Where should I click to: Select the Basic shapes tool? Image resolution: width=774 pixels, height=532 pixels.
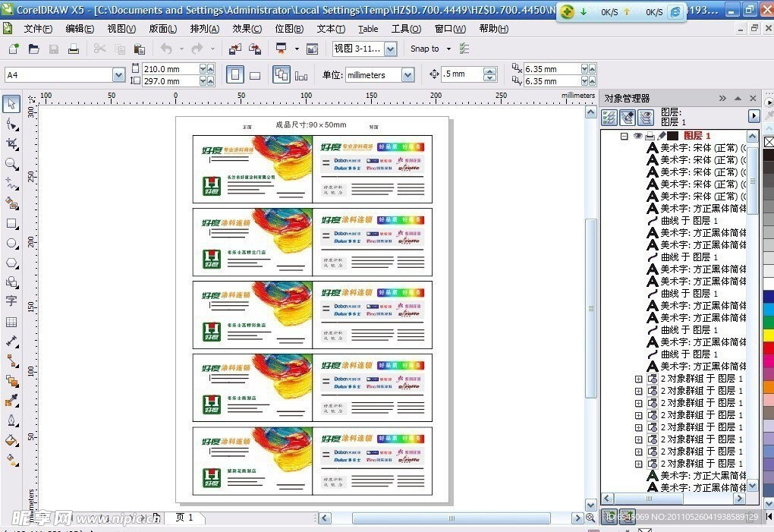coord(12,282)
